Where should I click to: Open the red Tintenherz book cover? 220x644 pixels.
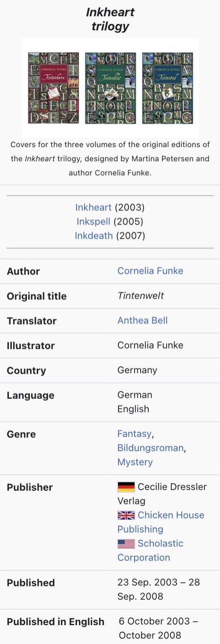pyautogui.click(x=53, y=88)
